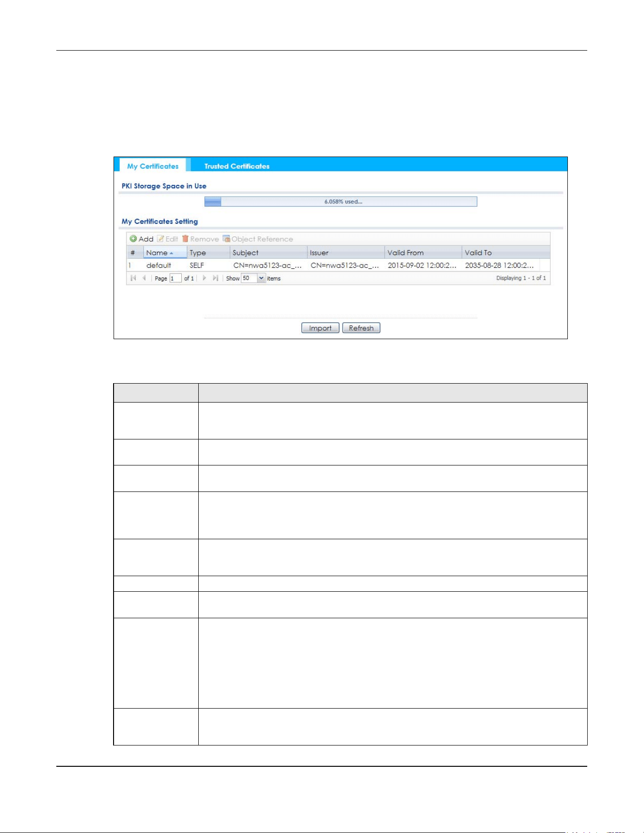
Task: Sort by the Type column header
Action: [208, 253]
